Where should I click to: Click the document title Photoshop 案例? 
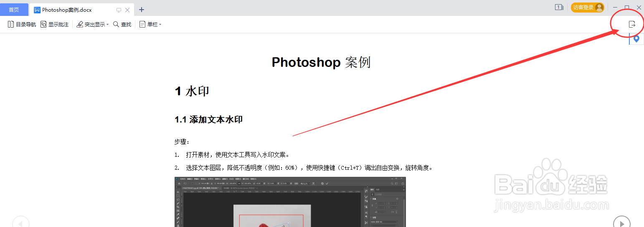click(x=321, y=62)
